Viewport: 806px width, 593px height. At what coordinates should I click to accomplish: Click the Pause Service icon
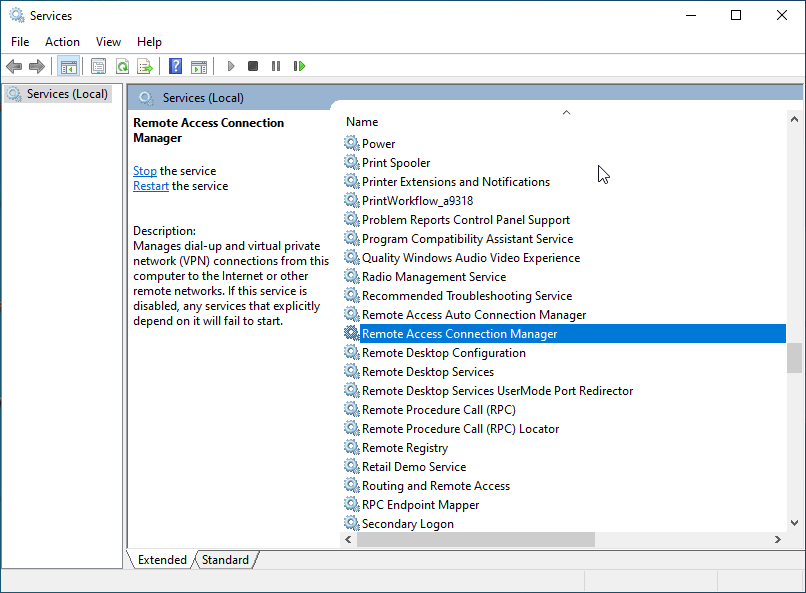click(x=276, y=66)
